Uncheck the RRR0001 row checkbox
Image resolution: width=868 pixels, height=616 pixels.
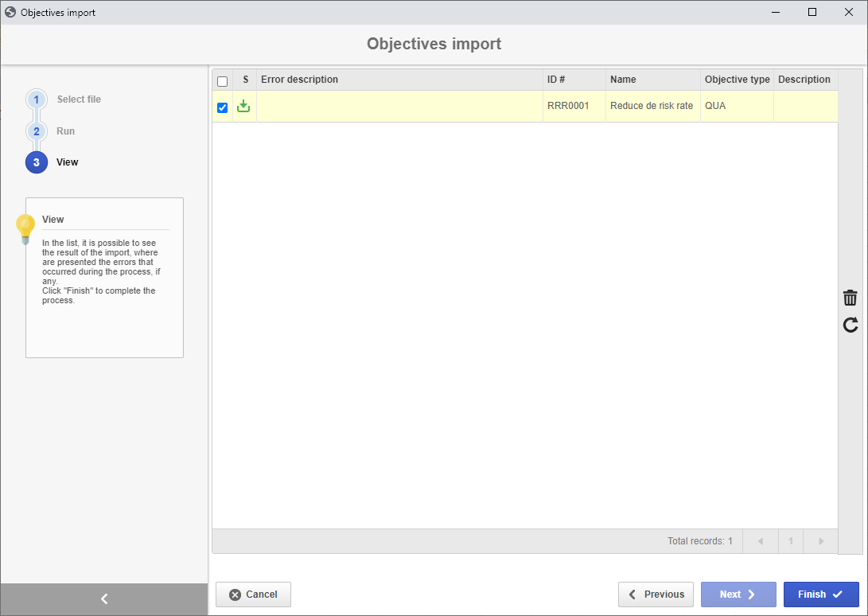[x=223, y=107]
